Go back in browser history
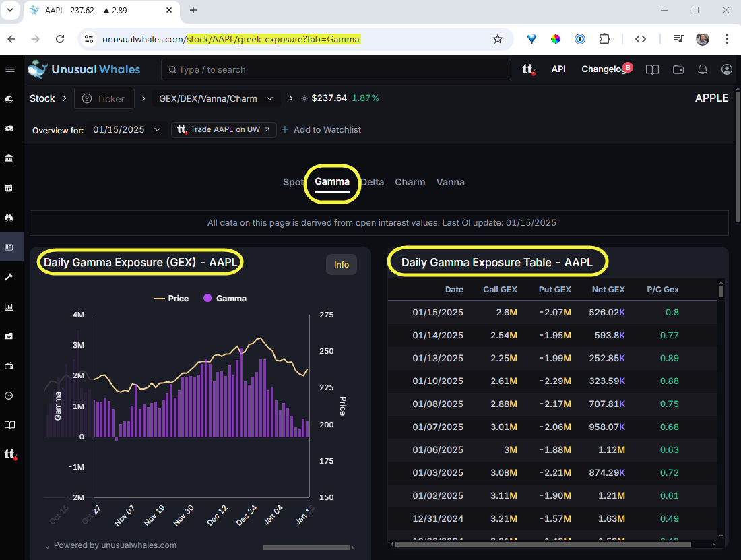Screen dimensions: 741x560 tap(12, 39)
